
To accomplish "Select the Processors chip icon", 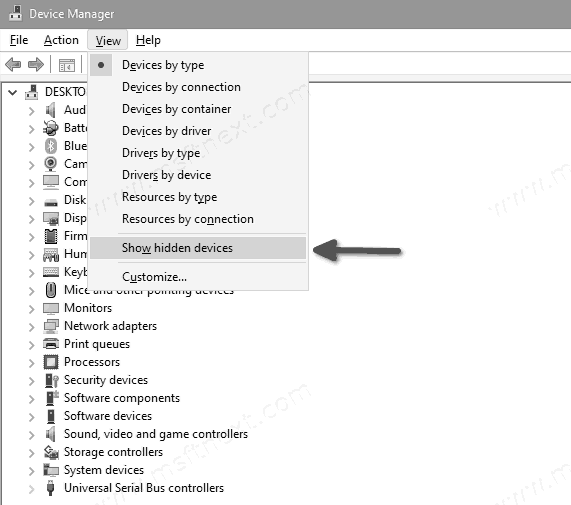I will [x=51, y=362].
